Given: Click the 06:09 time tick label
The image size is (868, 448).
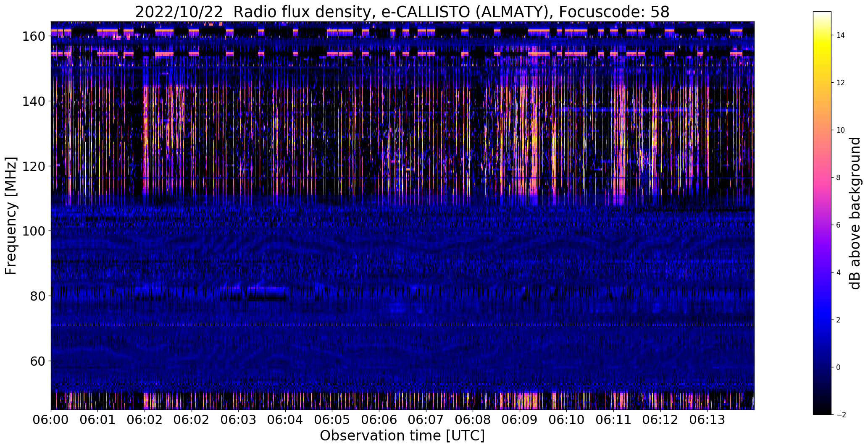Looking at the screenshot, I should [520, 420].
